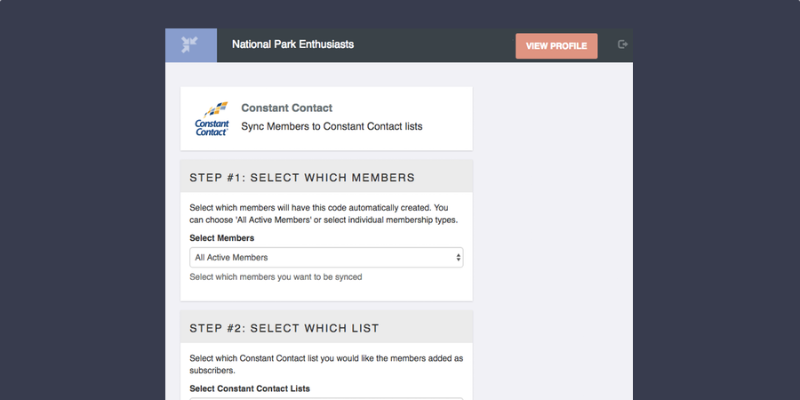The image size is (800, 400).
Task: Click the dark header bar beside the title
Action: point(434,45)
